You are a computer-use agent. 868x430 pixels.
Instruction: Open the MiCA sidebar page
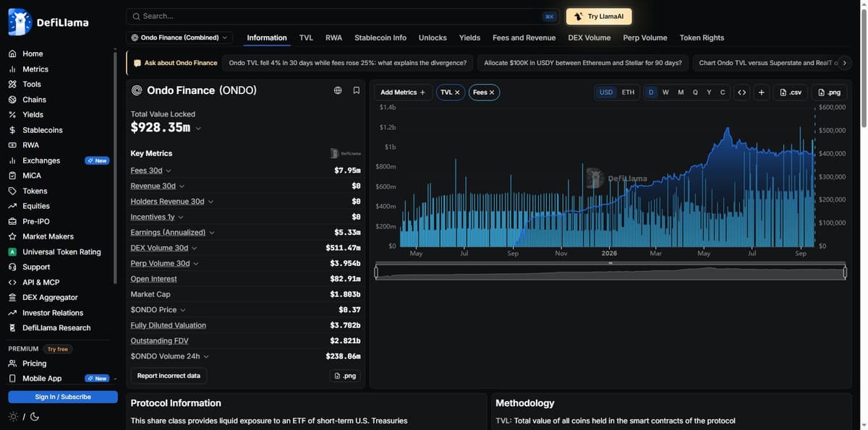point(32,176)
